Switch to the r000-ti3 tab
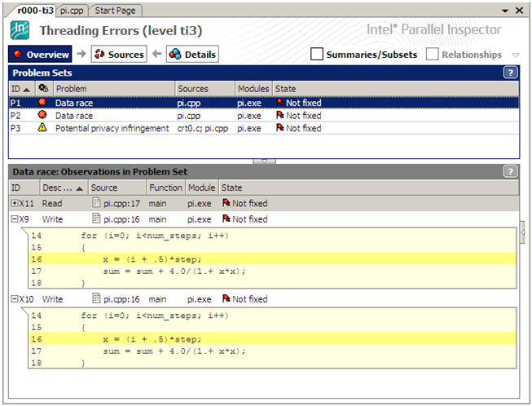 tap(35, 11)
